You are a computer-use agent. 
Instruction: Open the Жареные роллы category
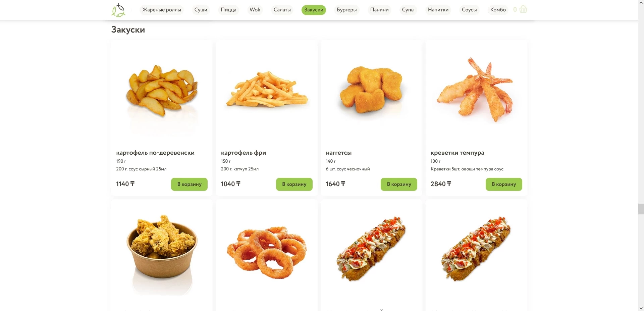[x=162, y=10]
